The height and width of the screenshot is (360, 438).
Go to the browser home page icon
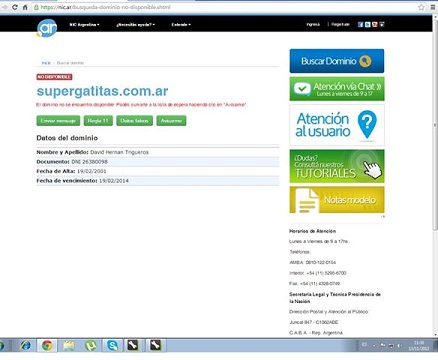pos(25,7)
